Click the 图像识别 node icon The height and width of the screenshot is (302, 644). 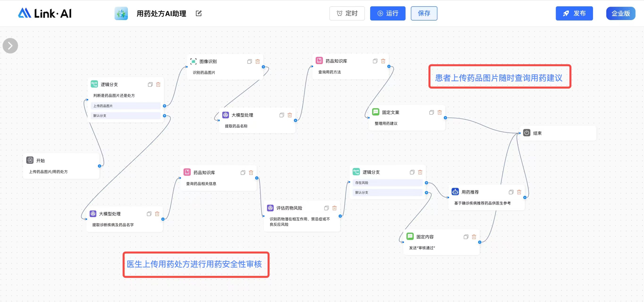pos(193,61)
